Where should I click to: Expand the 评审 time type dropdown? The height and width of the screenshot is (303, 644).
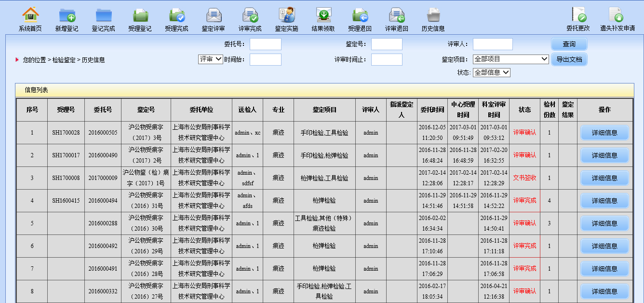(x=211, y=59)
